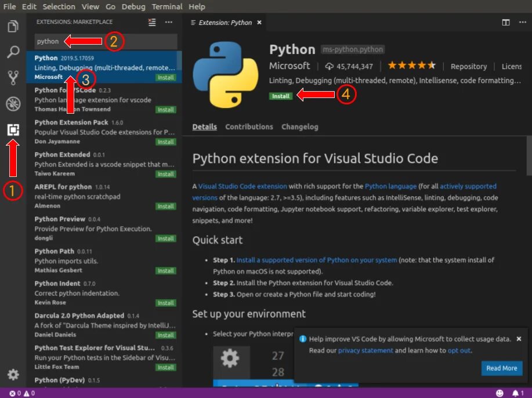This screenshot has height=398, width=532.
Task: Install the Python extension from details page
Action: 281,96
